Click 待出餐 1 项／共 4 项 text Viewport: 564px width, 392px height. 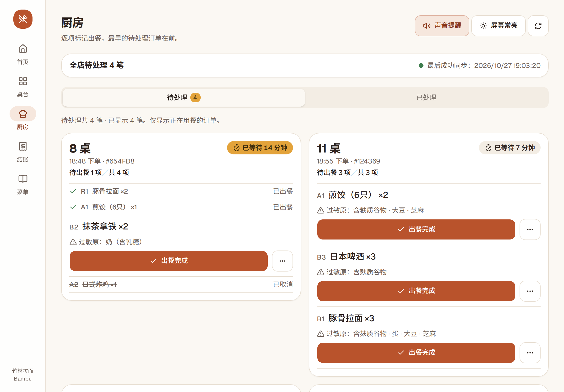pos(99,172)
